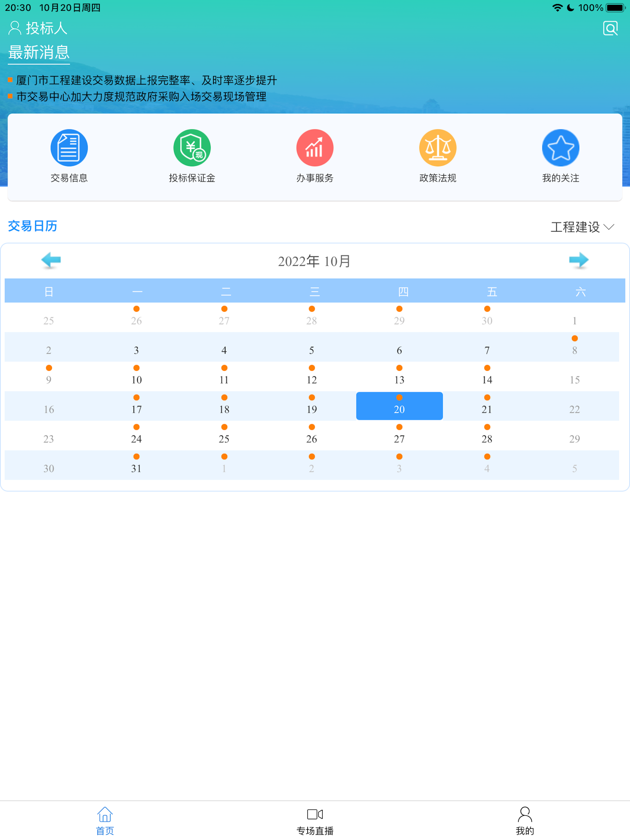
Task: Select October 9 Sunday date
Action: point(49,376)
